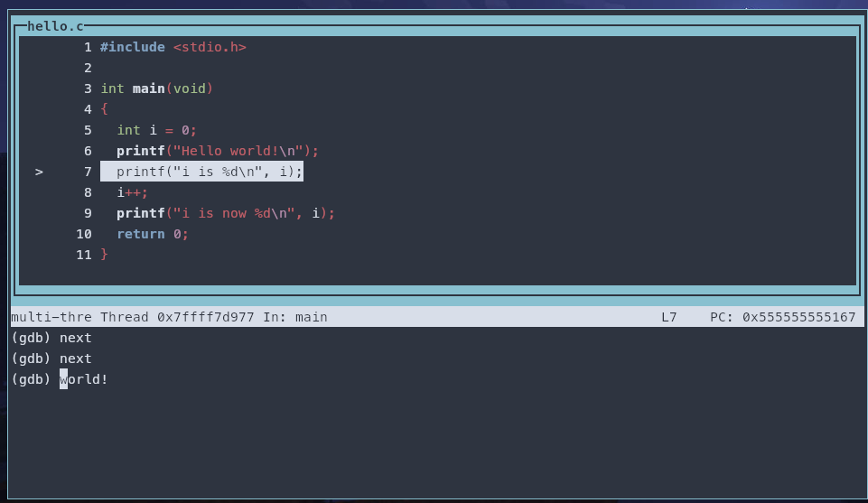Screen dimensions: 868x503
Task: Click 'In: main' in the status line
Action: (x=295, y=317)
